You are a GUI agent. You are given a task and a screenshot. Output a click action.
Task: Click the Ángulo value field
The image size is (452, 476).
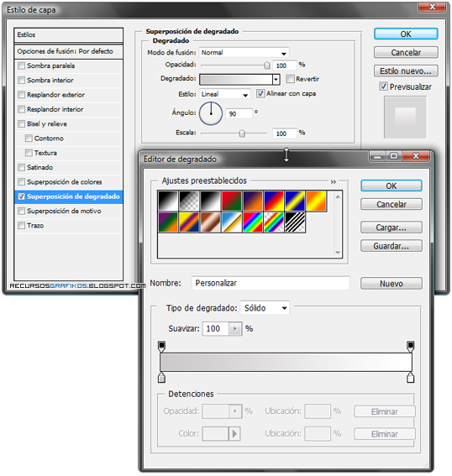239,114
